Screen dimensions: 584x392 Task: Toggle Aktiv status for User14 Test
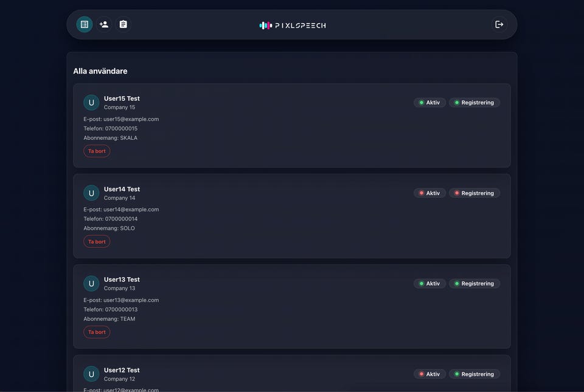429,193
